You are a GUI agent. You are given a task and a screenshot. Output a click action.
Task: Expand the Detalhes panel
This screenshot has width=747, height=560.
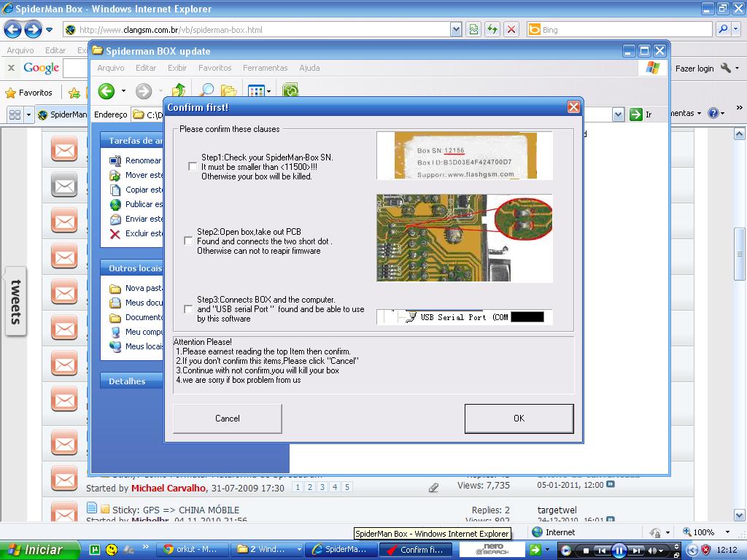click(131, 381)
